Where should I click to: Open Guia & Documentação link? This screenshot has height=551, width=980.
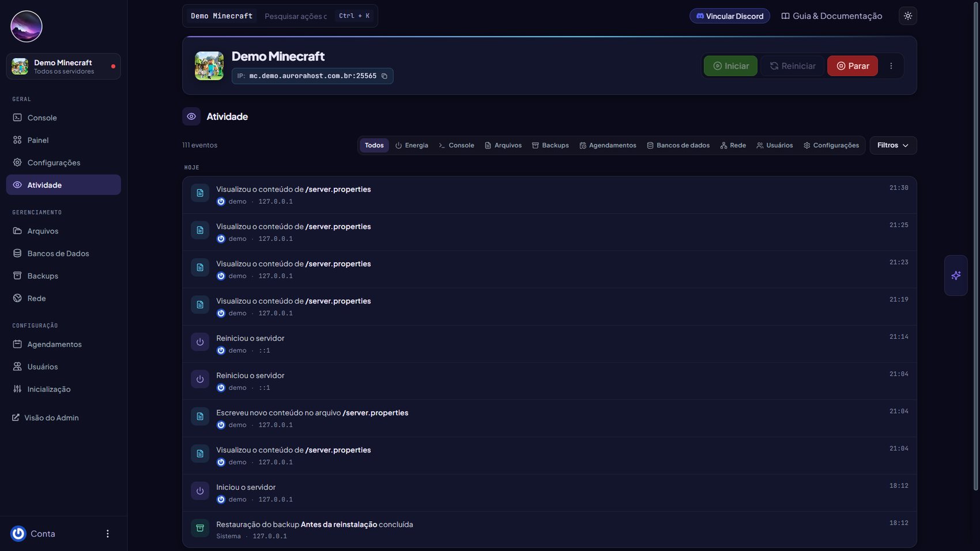832,16
